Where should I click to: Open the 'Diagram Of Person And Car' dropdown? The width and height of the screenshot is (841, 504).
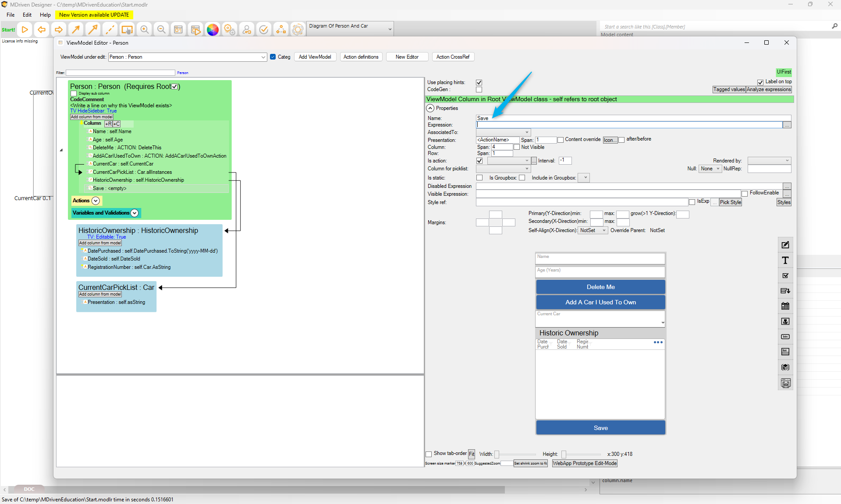point(390,29)
